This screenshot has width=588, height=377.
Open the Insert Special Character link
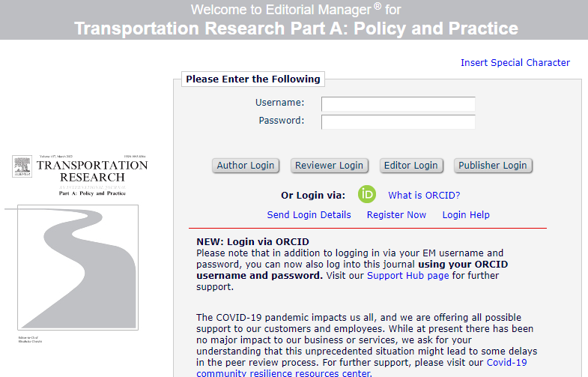coord(515,63)
